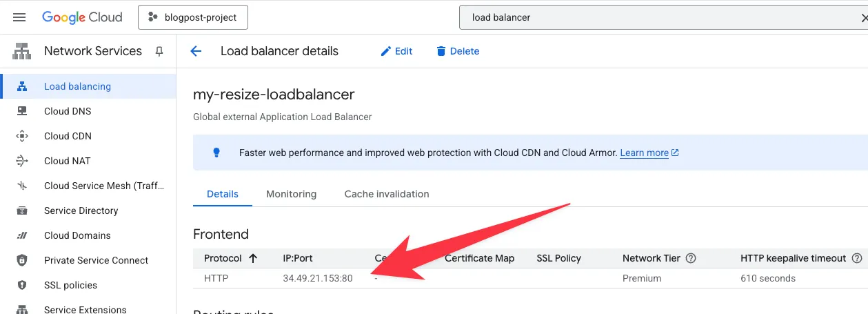Open the hamburger navigation menu
Screen dimensions: 868x314
(x=19, y=17)
